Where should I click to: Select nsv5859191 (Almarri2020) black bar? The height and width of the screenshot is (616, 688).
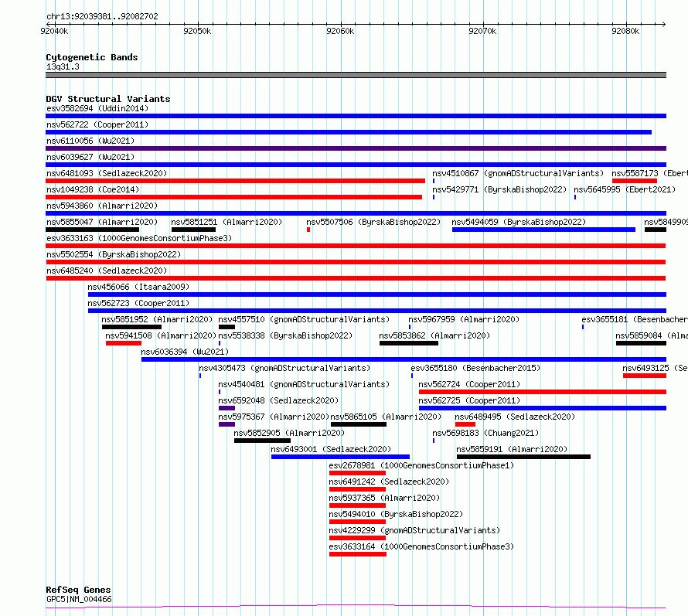pyautogui.click(x=523, y=457)
